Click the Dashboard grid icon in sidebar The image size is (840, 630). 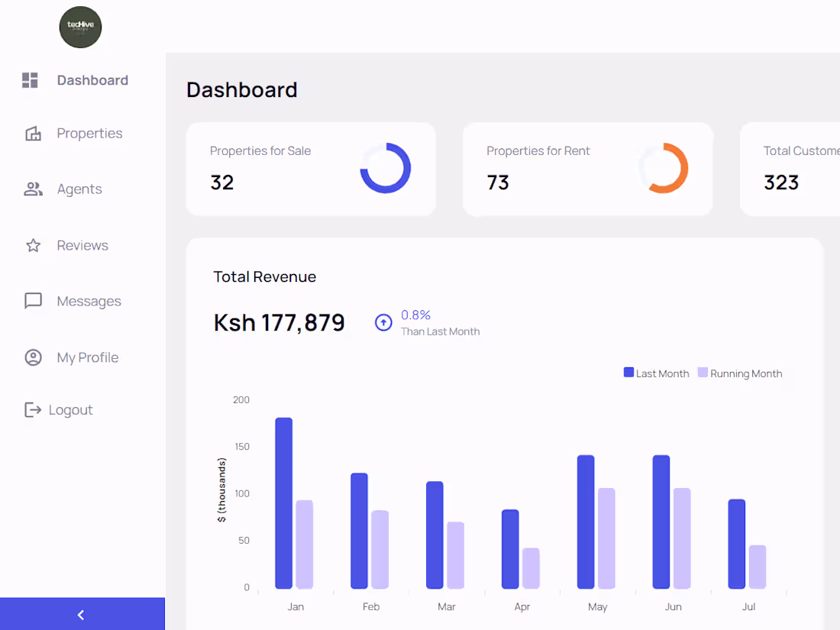[x=30, y=80]
